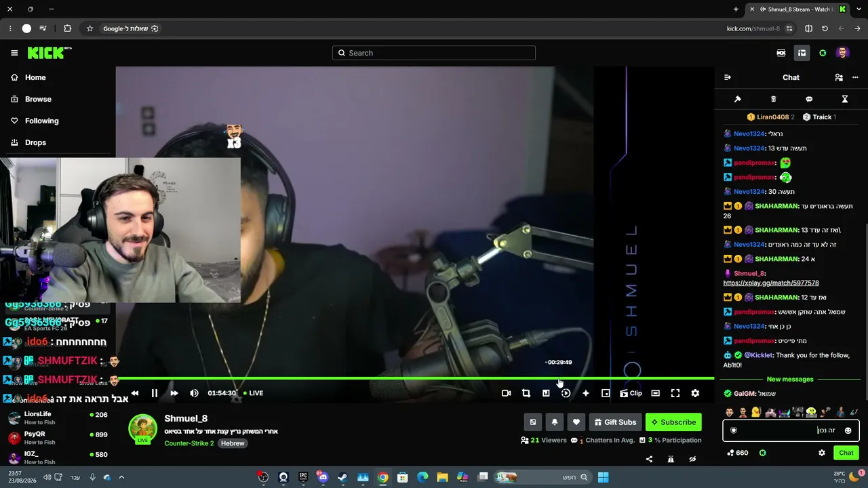The width and height of the screenshot is (868, 488).
Task: Open the user profile avatar menu
Action: point(843,53)
